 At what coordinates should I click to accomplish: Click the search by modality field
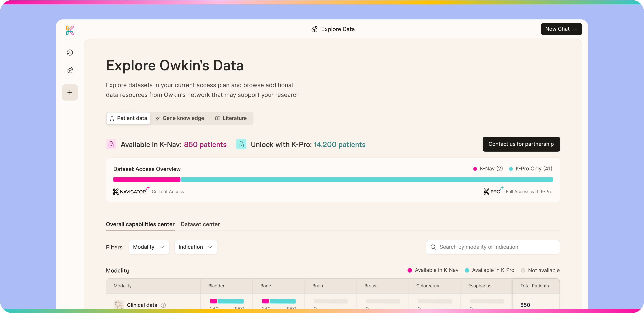(x=493, y=247)
